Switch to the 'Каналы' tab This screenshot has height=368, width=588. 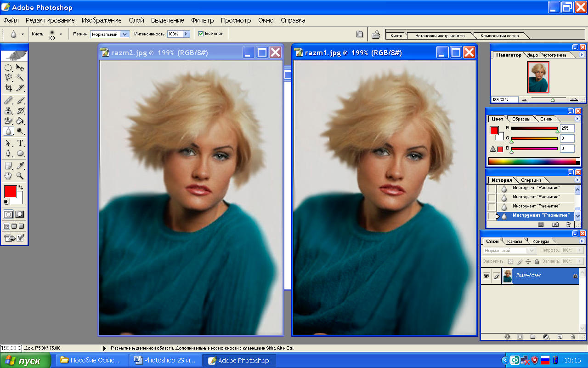tap(514, 241)
